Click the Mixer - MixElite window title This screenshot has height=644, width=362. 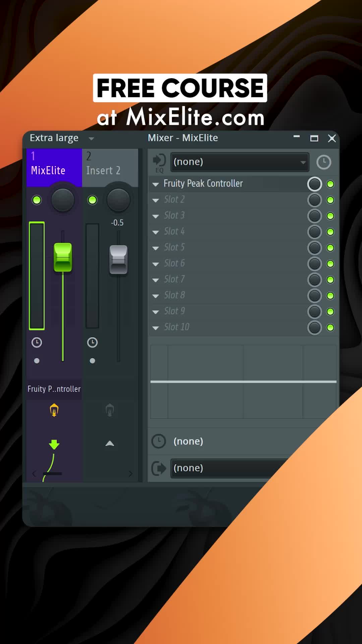tap(183, 138)
